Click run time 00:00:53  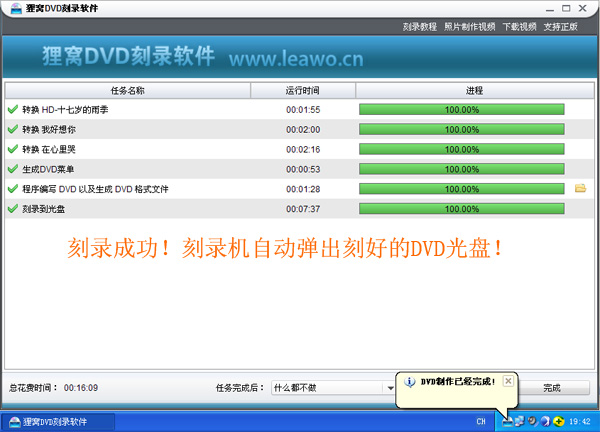point(303,170)
